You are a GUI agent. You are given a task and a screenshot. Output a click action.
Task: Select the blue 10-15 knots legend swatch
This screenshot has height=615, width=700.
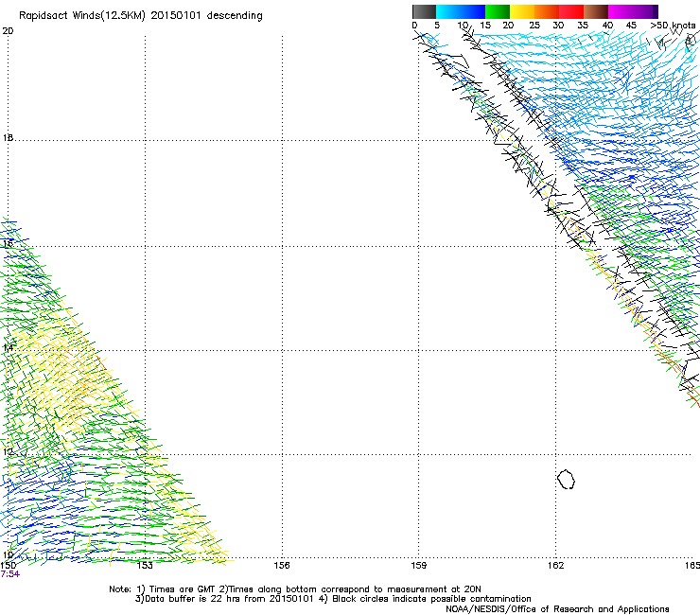(473, 11)
